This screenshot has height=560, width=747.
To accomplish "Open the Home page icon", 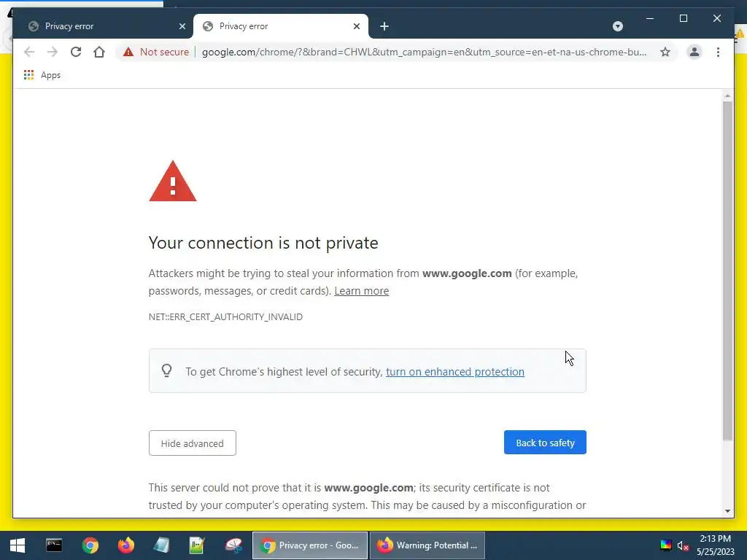I will pos(99,52).
